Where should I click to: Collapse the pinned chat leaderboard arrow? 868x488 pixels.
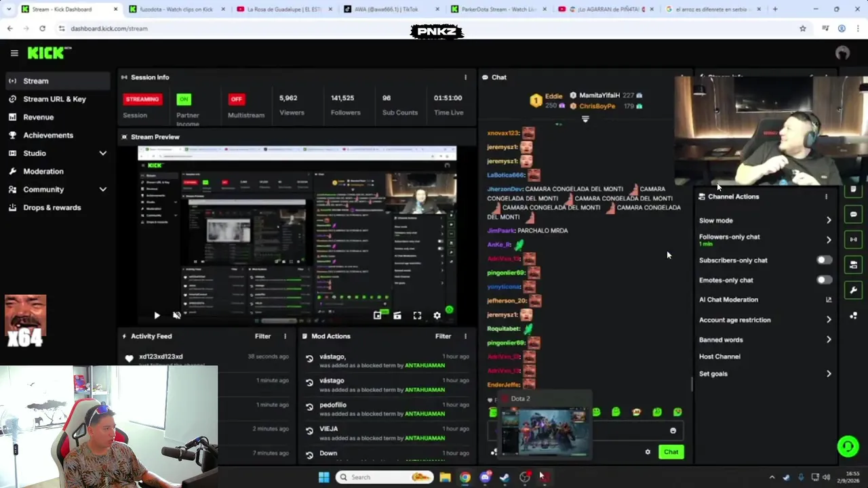[x=585, y=119]
